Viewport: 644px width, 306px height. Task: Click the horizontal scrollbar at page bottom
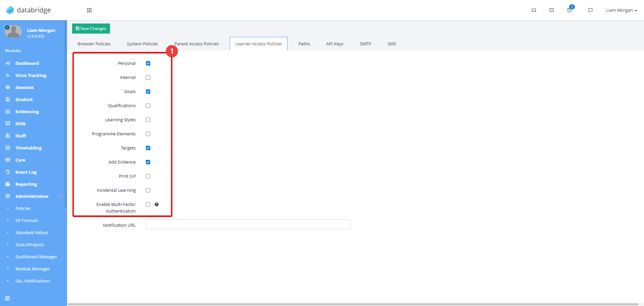click(x=353, y=304)
